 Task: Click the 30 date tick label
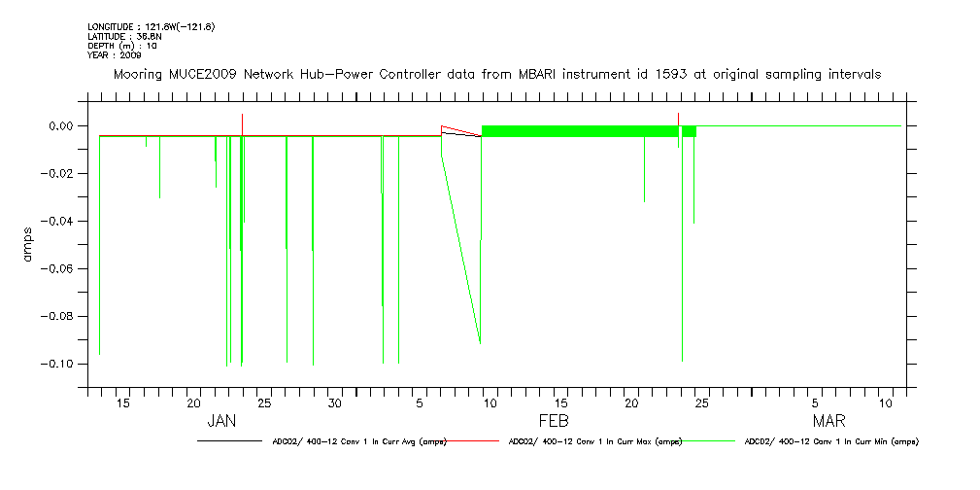tap(333, 403)
